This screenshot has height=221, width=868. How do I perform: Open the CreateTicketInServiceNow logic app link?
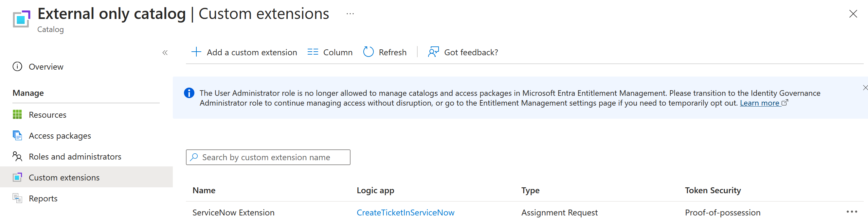pos(405,212)
